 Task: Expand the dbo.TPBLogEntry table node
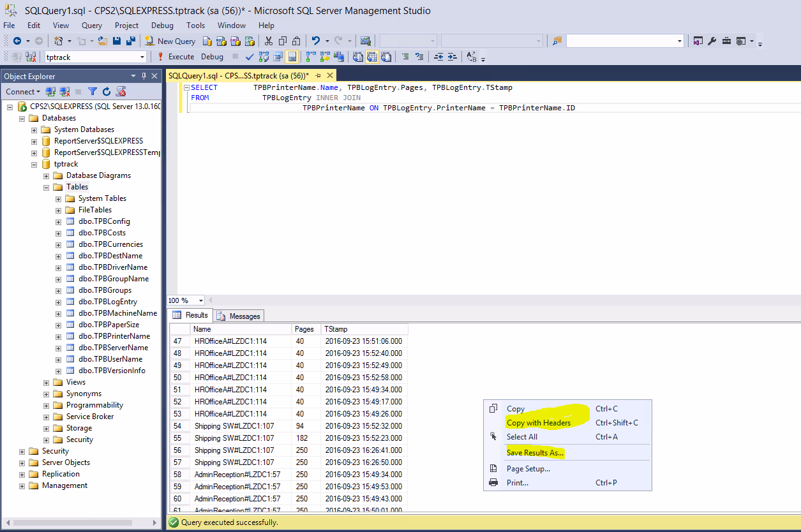pyautogui.click(x=59, y=302)
